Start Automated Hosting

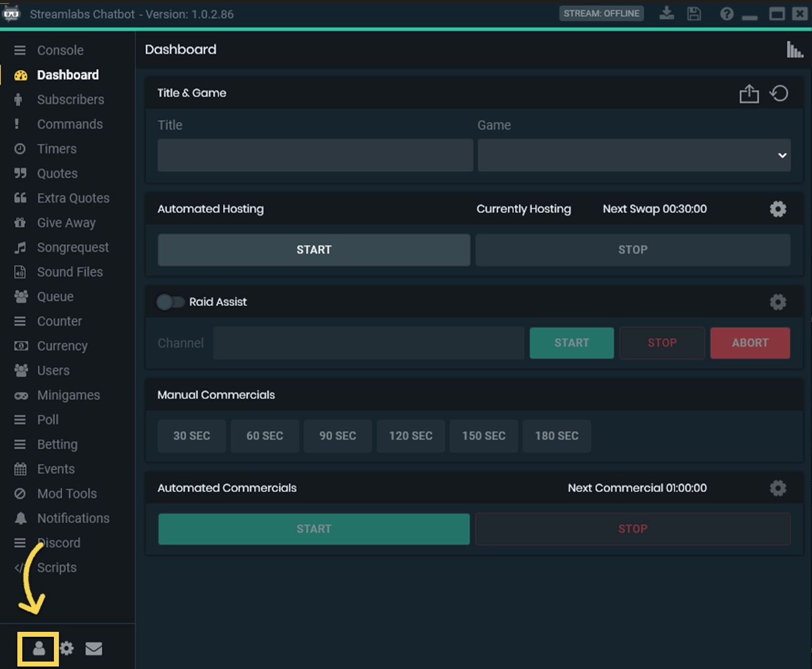[314, 250]
